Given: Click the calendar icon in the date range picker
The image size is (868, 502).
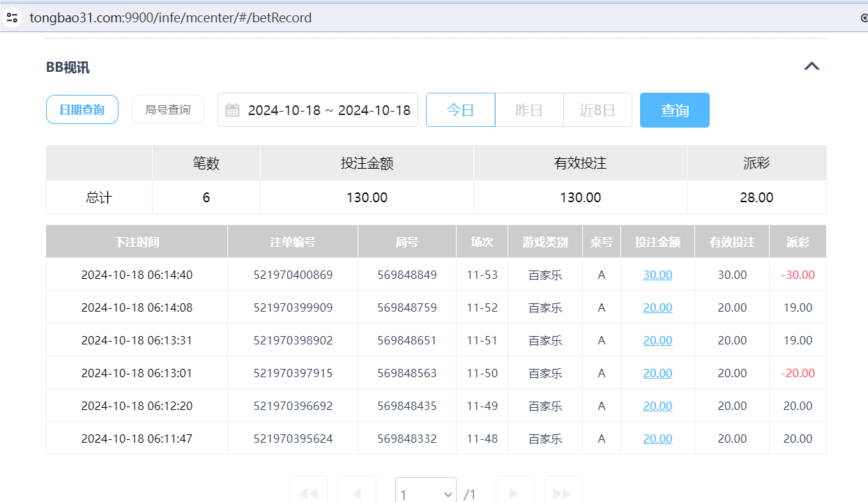Looking at the screenshot, I should 232,109.
